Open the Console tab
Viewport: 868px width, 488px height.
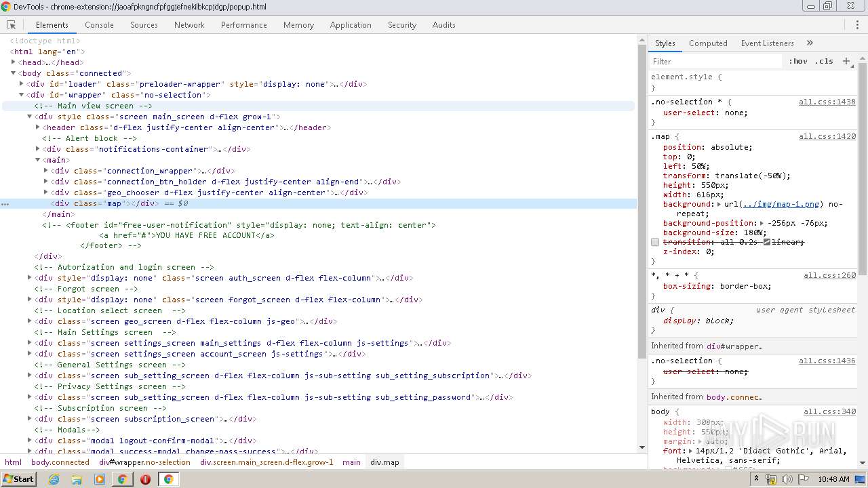(x=99, y=24)
